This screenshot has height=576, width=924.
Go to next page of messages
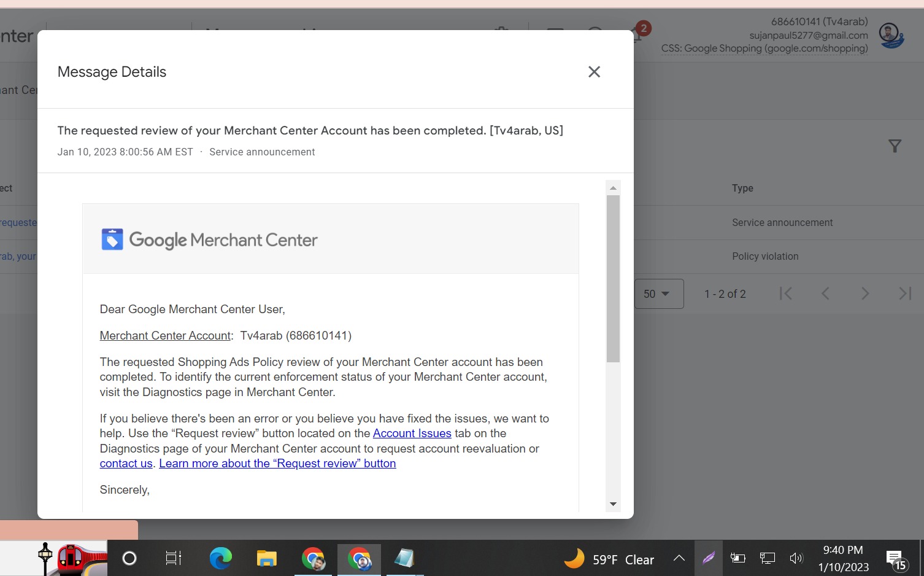click(x=865, y=294)
